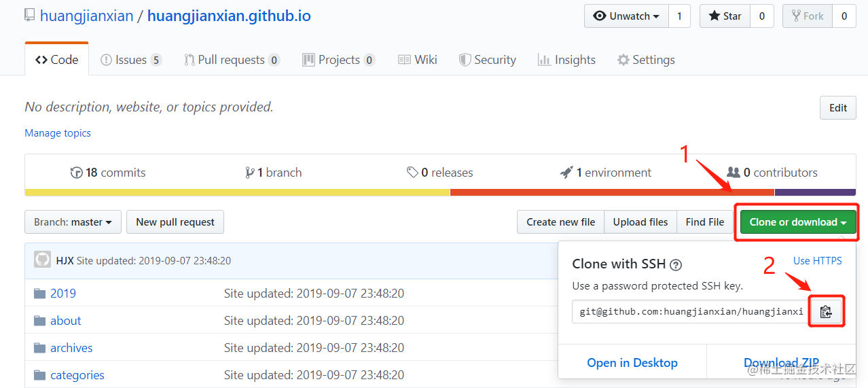Click the SSH clone URL field
The image size is (868, 388).
click(x=691, y=312)
